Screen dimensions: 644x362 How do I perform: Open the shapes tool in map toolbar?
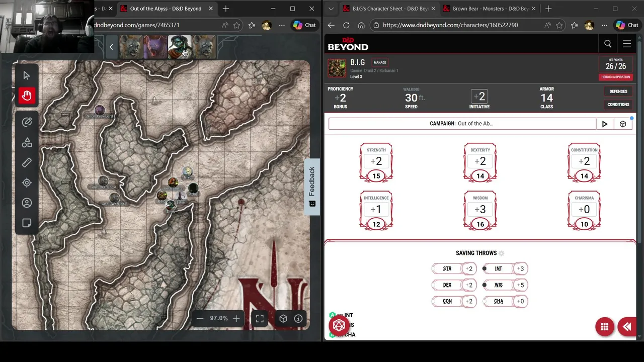point(27,143)
